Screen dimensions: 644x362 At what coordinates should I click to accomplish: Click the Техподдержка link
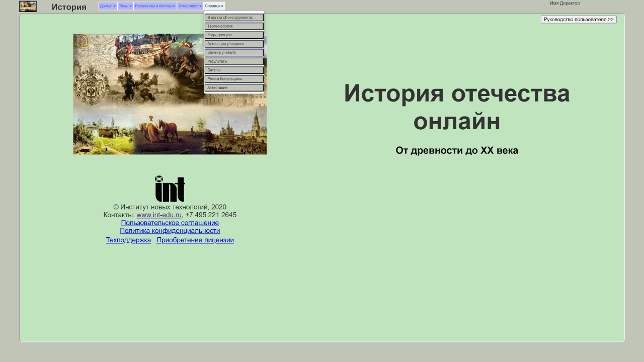pos(128,240)
